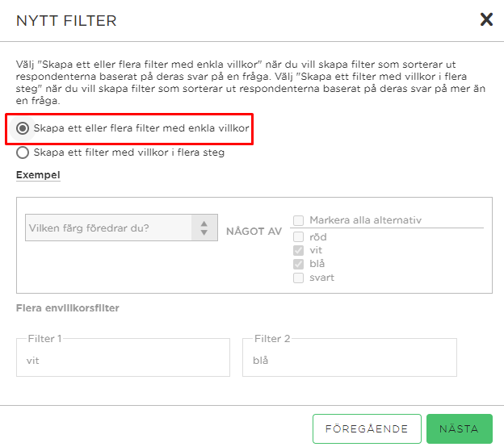The width and height of the screenshot is (504, 447).
Task: Continue with the NÄSTA button
Action: coord(460,428)
